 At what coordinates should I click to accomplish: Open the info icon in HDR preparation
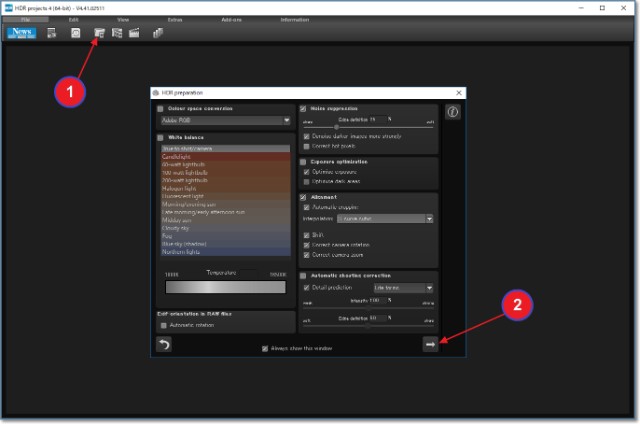coord(452,112)
